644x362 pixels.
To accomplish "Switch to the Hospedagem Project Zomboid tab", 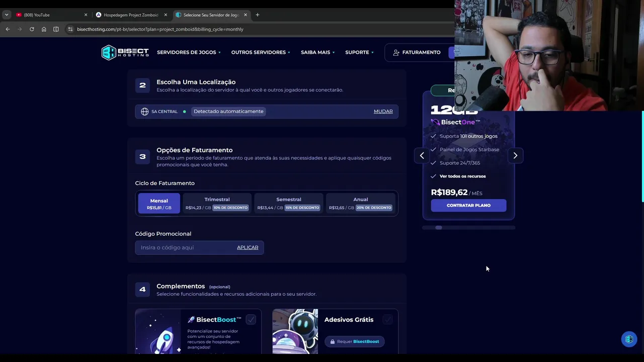I will pyautogui.click(x=131, y=15).
